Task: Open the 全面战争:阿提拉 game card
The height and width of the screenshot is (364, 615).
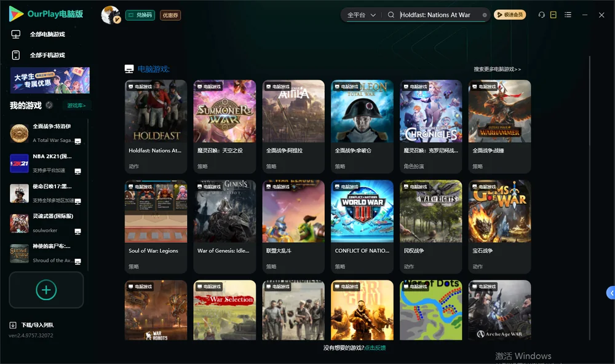Action: (x=293, y=126)
